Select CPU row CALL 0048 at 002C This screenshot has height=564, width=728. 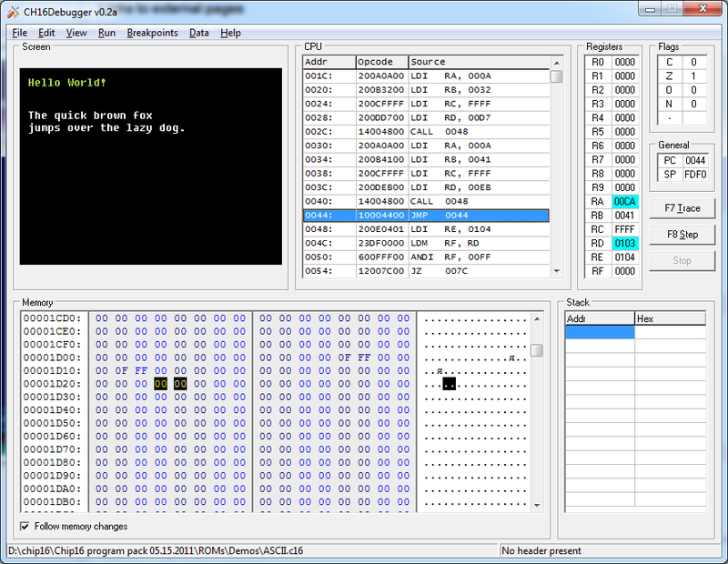tap(426, 132)
